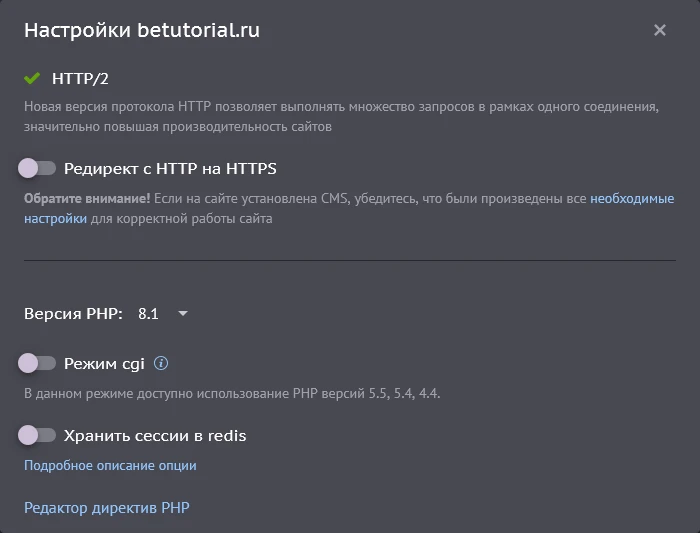Click the green HTTP/2 checkmark icon

click(32, 79)
